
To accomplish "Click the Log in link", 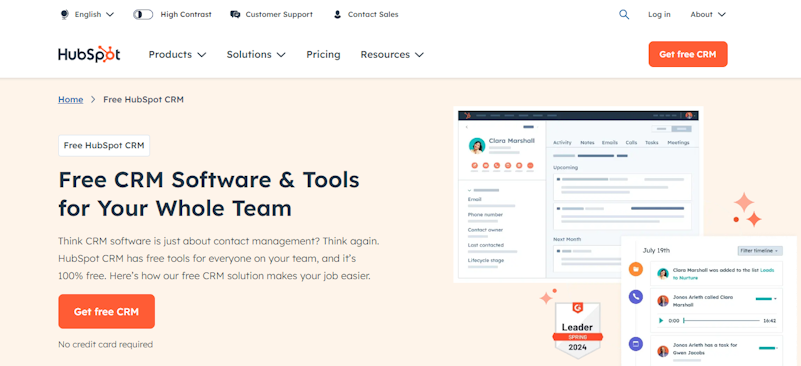I will (x=659, y=14).
